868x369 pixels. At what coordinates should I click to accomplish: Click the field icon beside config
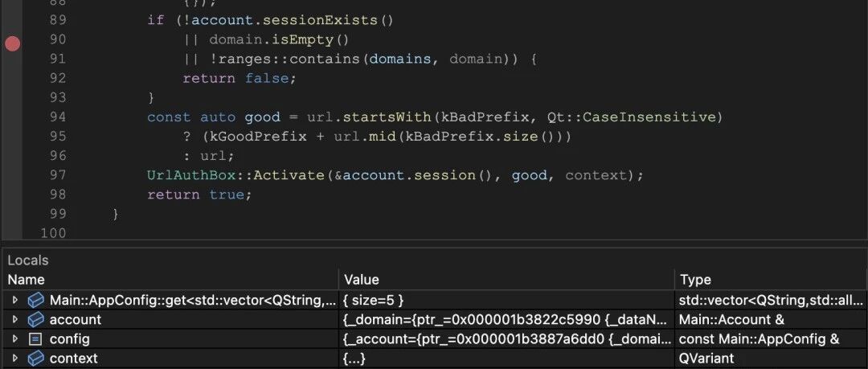(x=35, y=339)
